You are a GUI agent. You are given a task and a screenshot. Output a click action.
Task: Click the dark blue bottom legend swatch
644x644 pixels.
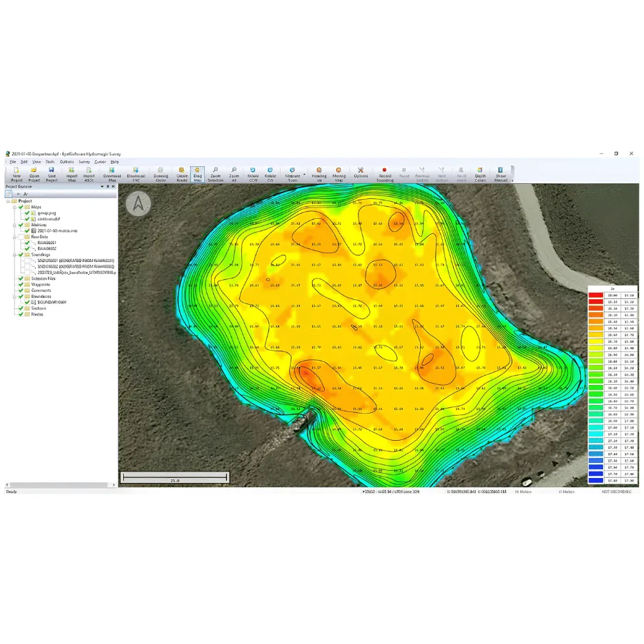[x=595, y=480]
